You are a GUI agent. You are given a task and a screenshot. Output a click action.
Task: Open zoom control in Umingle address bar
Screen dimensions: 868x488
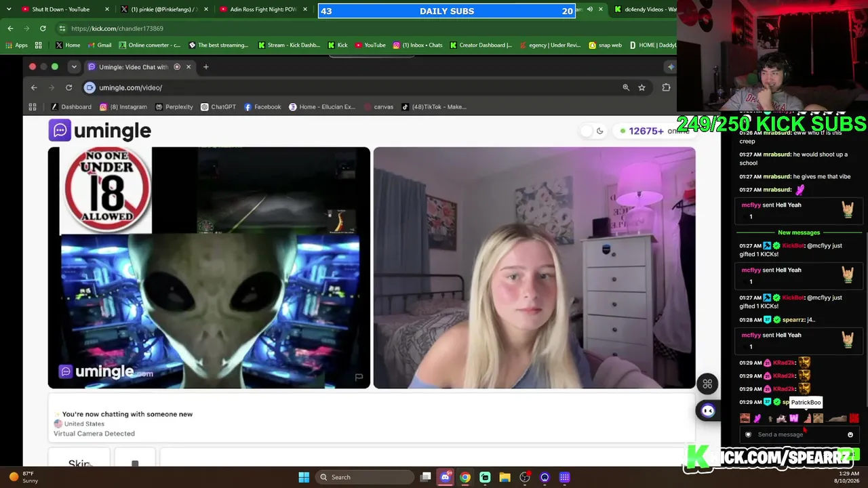tap(626, 87)
